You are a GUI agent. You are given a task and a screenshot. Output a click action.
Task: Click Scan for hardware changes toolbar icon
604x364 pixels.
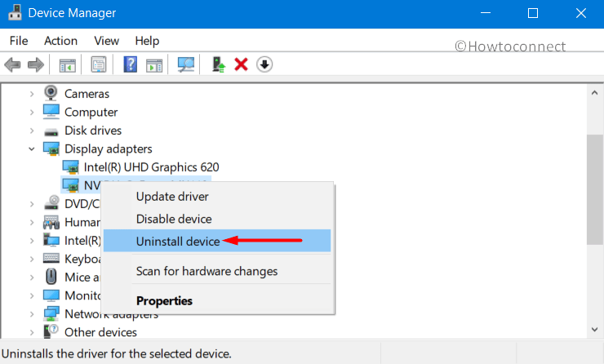click(185, 64)
